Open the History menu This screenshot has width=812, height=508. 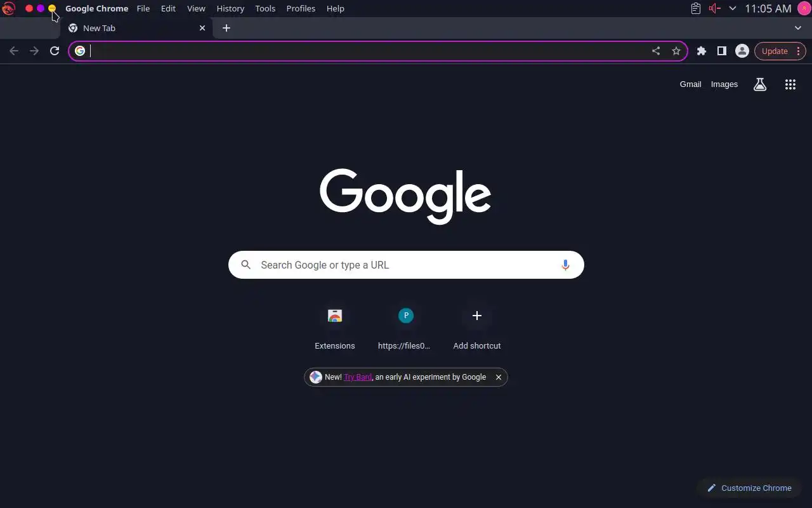tap(230, 8)
